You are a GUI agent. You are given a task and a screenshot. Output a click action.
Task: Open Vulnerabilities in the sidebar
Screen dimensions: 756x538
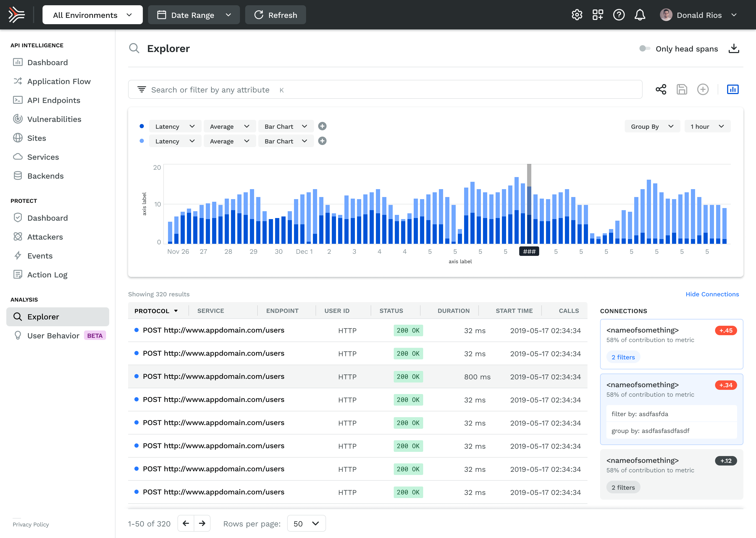pyautogui.click(x=54, y=119)
